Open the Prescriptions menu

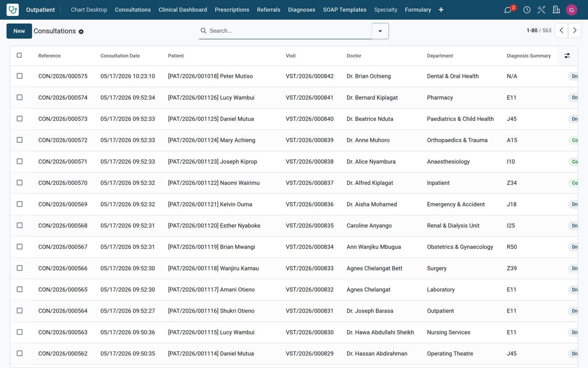232,10
